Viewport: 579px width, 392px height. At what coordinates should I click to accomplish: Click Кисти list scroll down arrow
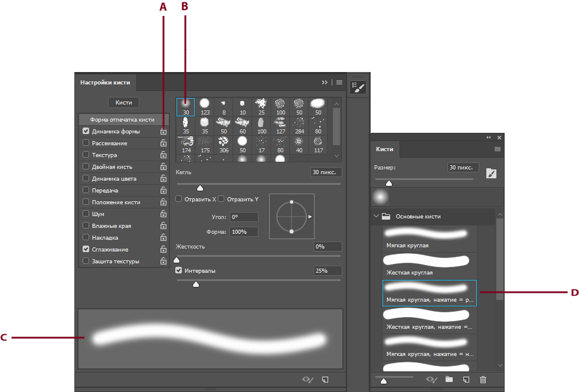tap(500, 366)
